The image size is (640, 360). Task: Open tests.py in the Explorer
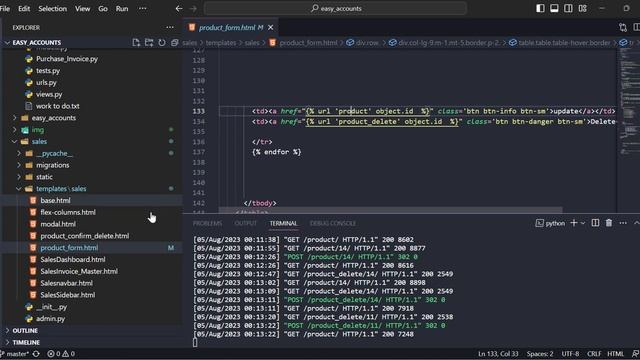[x=48, y=71]
